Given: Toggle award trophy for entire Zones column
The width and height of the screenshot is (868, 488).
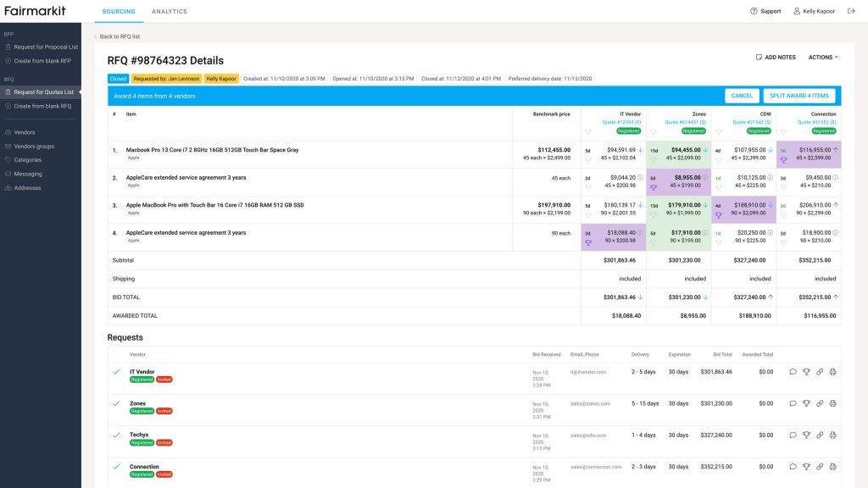Looking at the screenshot, I should pos(654,131).
